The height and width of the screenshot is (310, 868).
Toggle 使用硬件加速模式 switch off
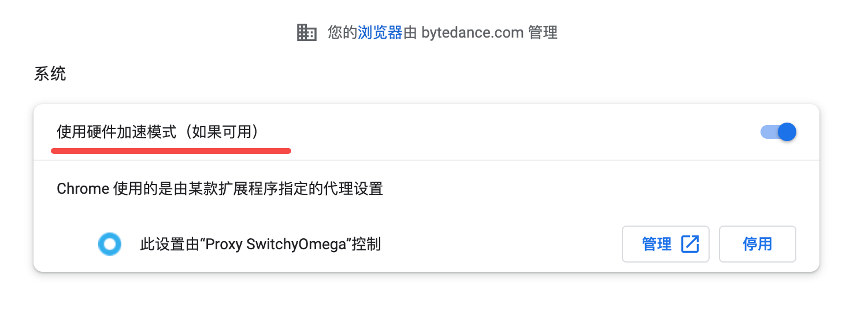coord(778,132)
